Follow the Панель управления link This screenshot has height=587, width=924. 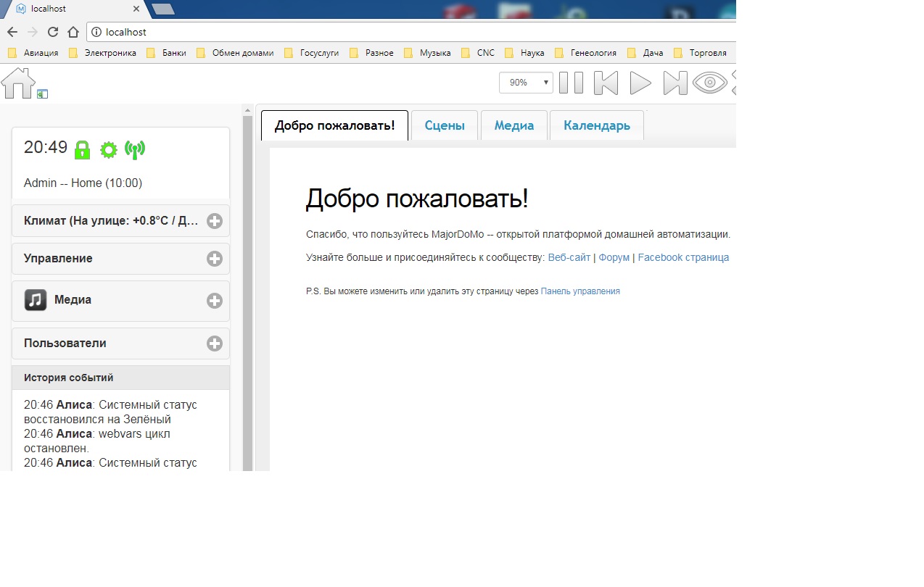(579, 291)
